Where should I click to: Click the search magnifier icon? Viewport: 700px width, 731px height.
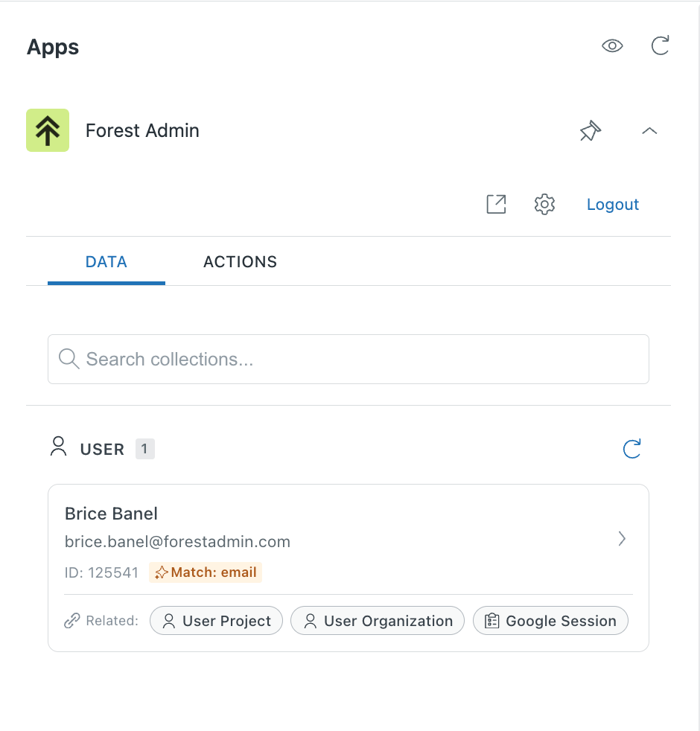point(69,359)
